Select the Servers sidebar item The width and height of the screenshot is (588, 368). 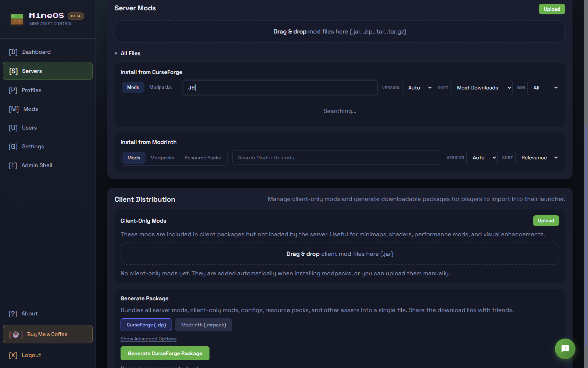coord(32,71)
